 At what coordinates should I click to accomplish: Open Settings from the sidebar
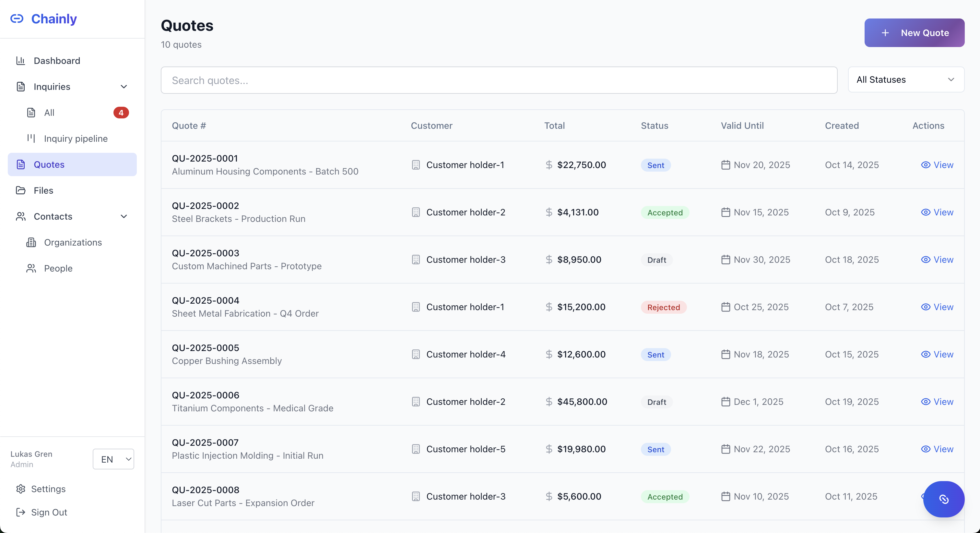pos(48,489)
